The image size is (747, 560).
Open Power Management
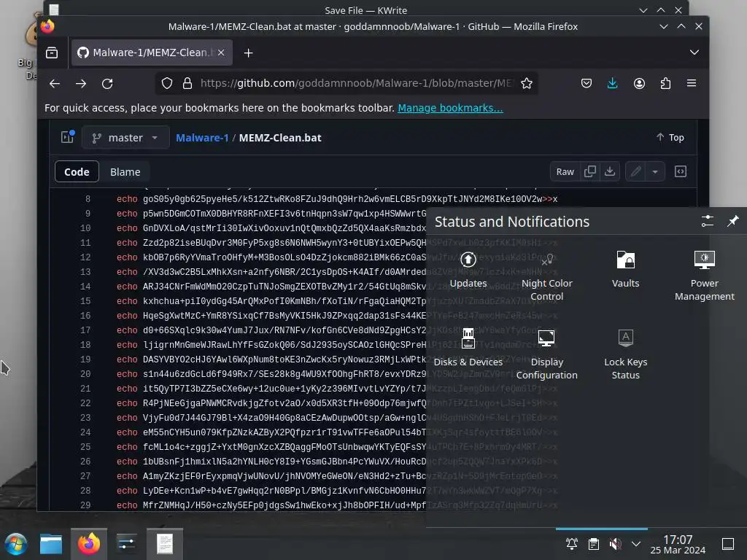(x=704, y=276)
